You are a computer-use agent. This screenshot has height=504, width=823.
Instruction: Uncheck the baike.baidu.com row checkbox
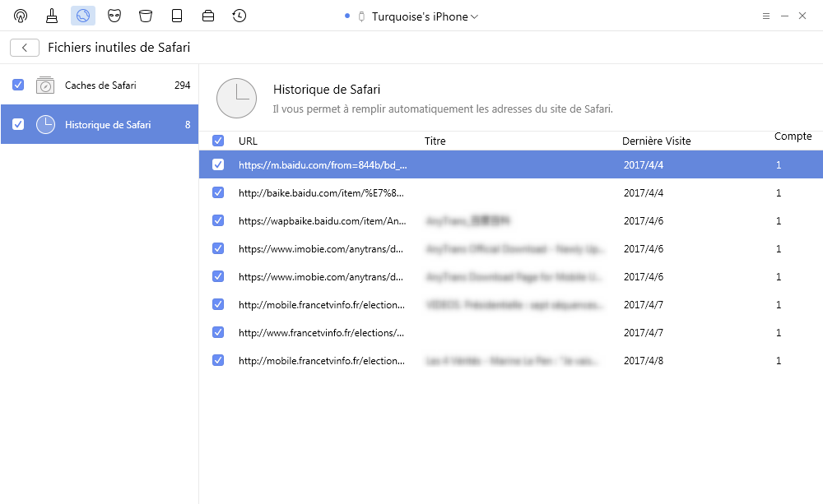[218, 192]
